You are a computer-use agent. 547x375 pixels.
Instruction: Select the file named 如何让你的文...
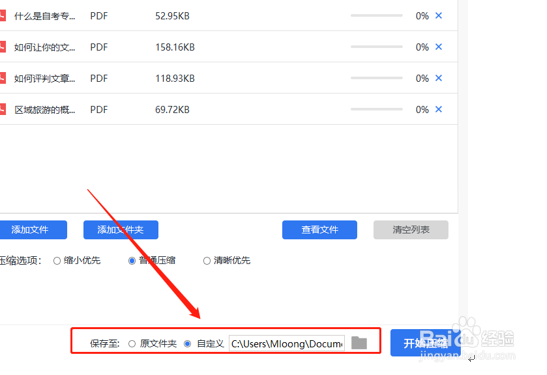pos(44,47)
